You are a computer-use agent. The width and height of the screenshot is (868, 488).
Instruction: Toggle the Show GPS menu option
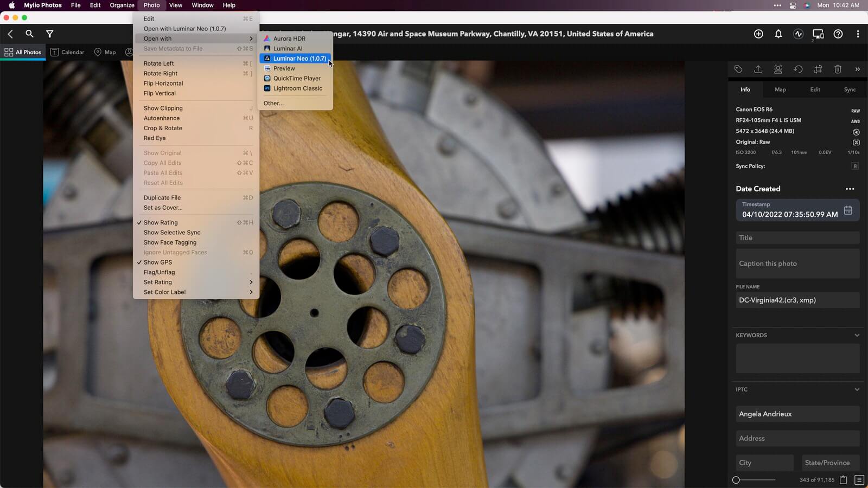coord(158,262)
